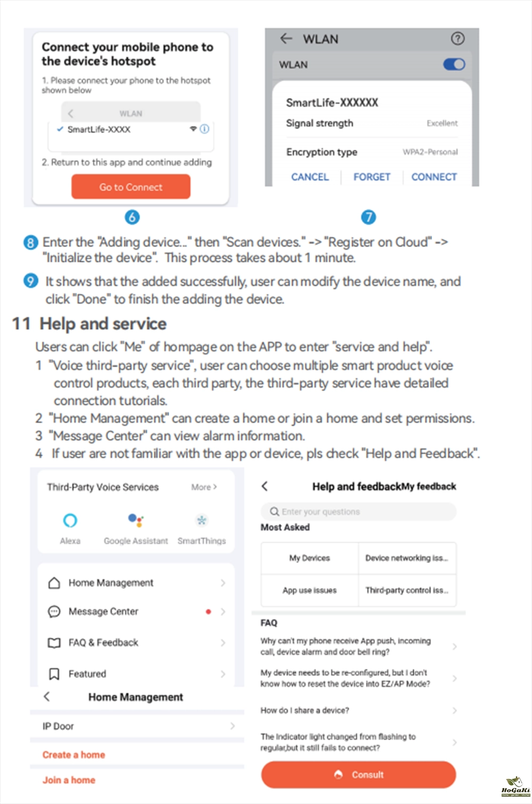Click the Enter your questions search field
Image resolution: width=532 pixels, height=804 pixels.
click(x=359, y=512)
